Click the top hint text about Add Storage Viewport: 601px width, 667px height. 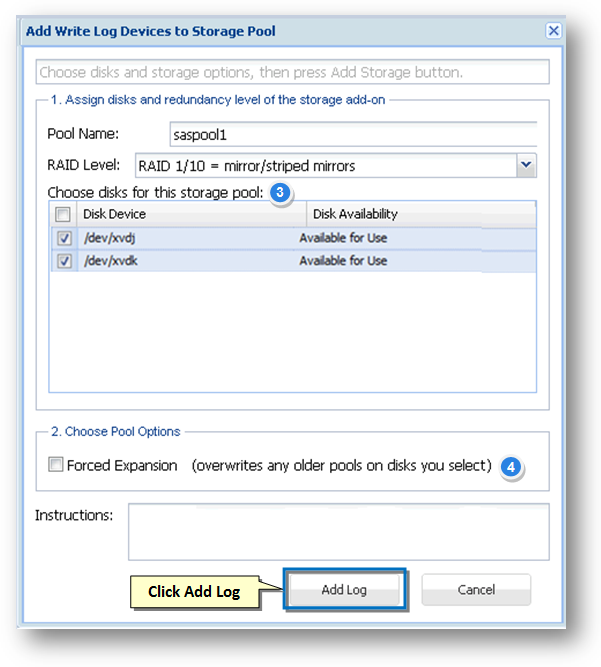pos(250,73)
